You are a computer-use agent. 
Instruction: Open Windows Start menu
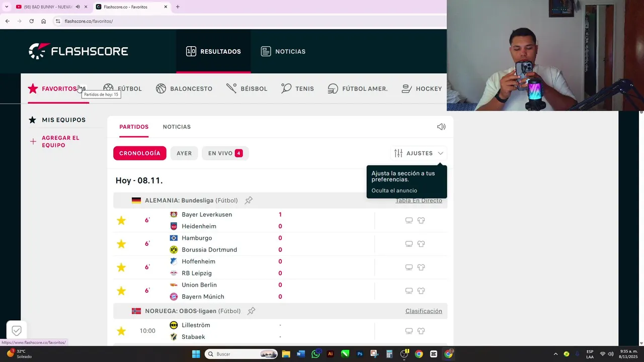(196, 354)
